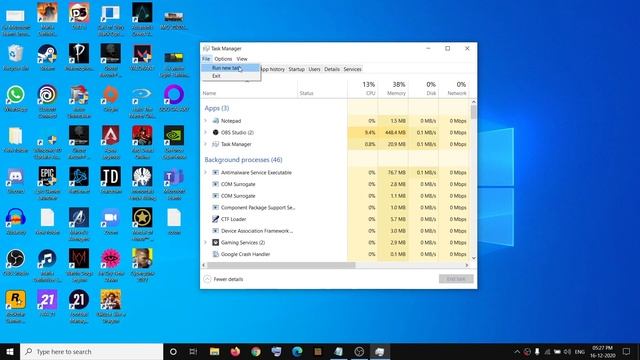Launch Epic Games Launcher shortcut

(47, 183)
